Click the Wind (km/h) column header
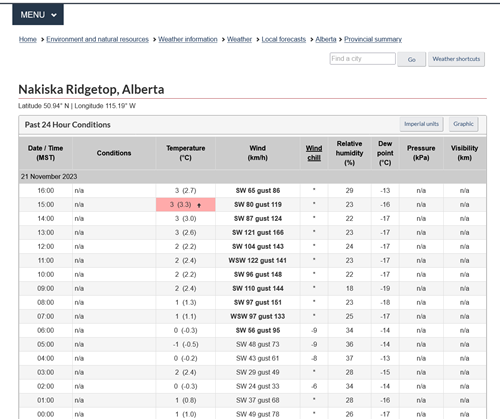 [258, 153]
